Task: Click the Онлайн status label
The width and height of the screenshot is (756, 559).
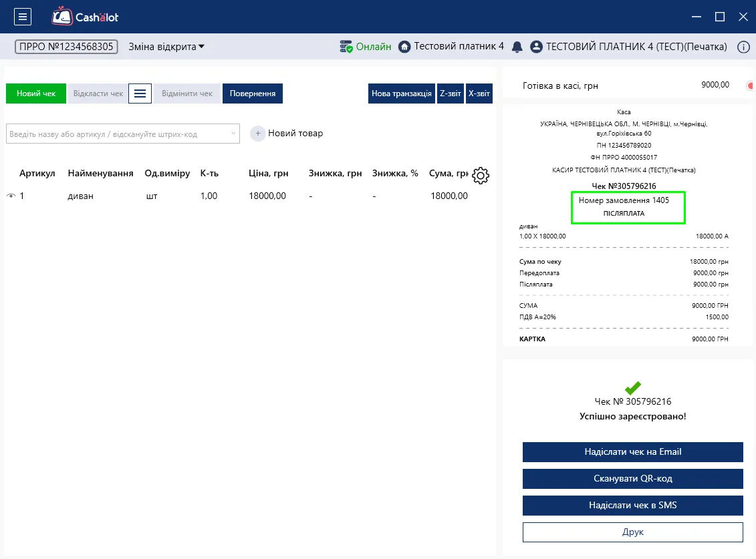Action: pyautogui.click(x=374, y=47)
